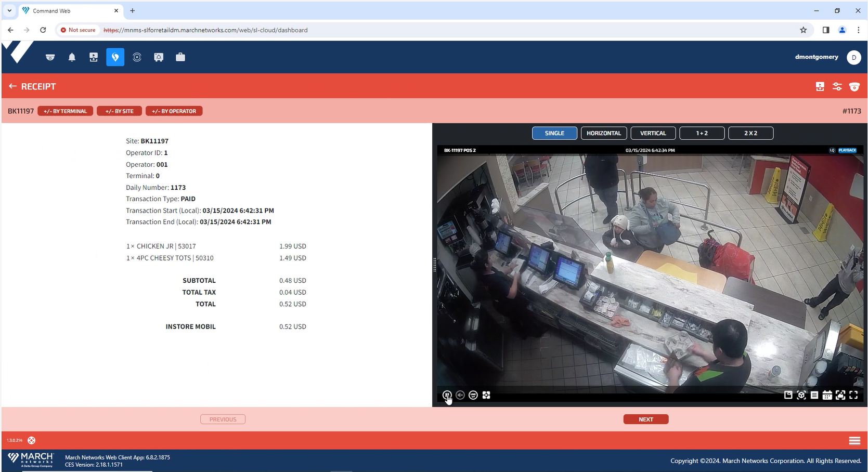Click the dome camera icon in receipt bar
868x472 pixels.
coord(854,87)
